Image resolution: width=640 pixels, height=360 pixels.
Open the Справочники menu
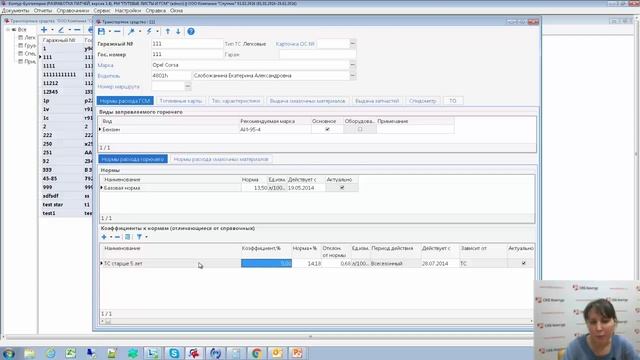(73, 11)
